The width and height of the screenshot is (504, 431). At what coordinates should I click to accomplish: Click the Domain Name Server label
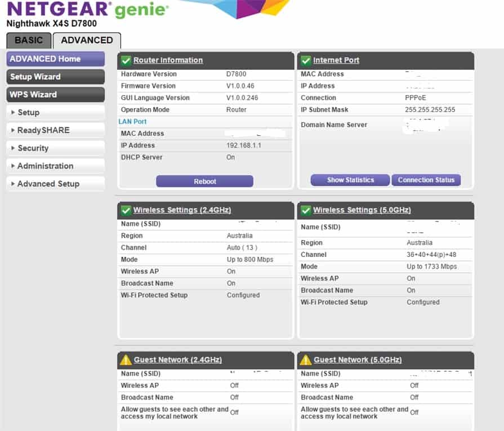(x=333, y=125)
